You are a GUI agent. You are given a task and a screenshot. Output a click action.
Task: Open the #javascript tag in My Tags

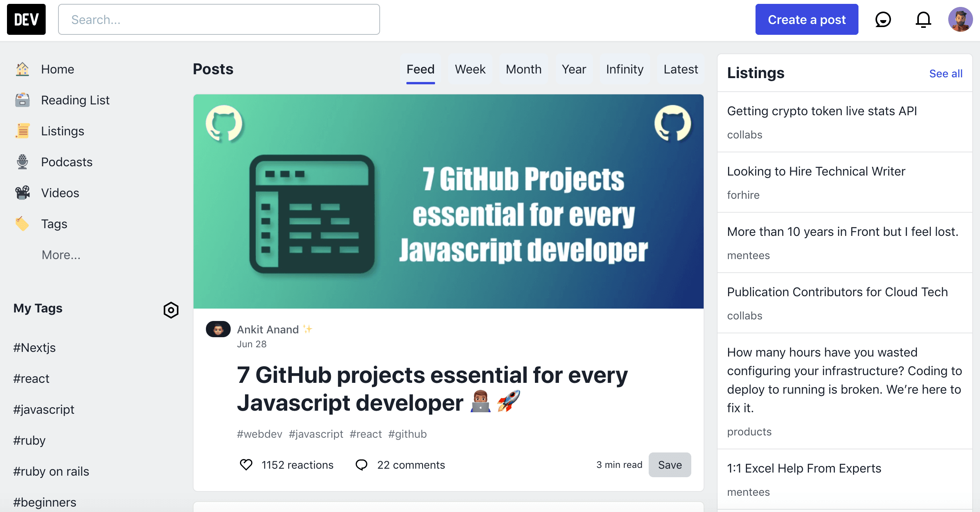[44, 410]
